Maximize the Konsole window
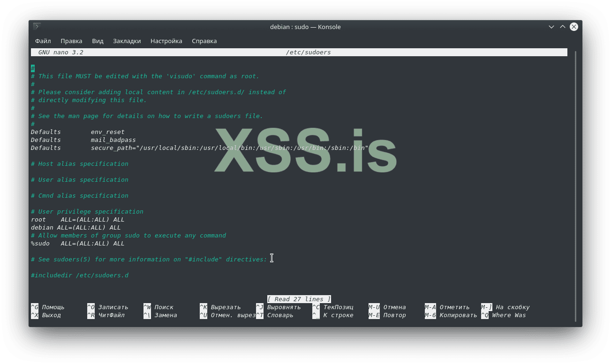This screenshot has height=364, width=611. pyautogui.click(x=563, y=27)
